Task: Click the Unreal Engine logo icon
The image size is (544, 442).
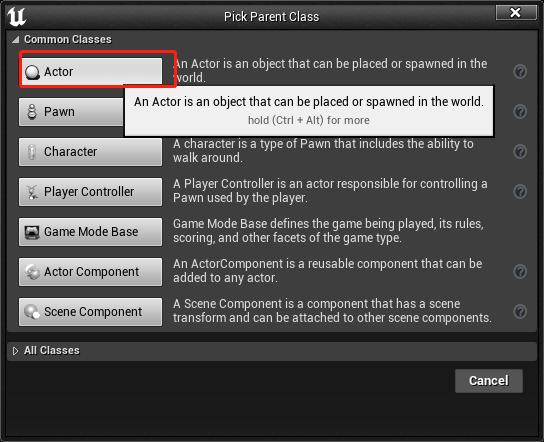Action: [17, 17]
